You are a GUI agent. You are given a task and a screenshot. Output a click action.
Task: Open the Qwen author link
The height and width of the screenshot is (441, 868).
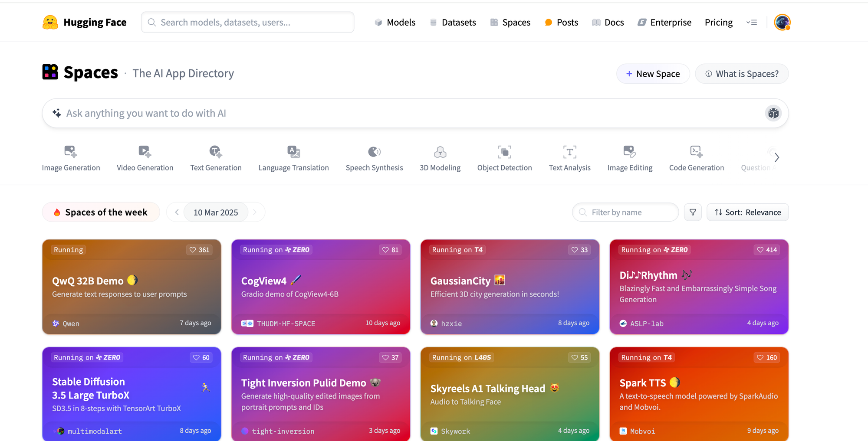[66, 323]
